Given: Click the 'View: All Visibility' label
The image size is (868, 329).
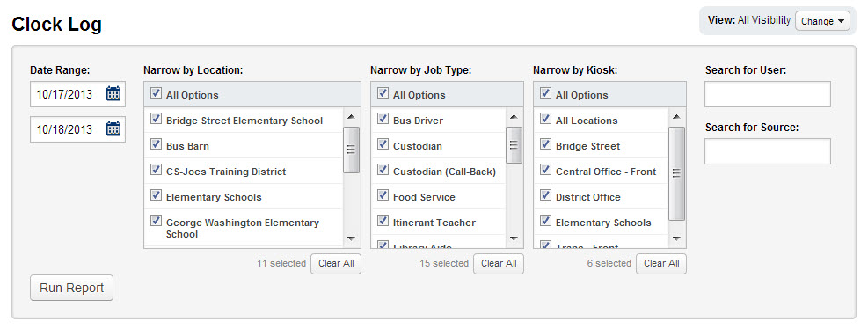Looking at the screenshot, I should click(x=749, y=20).
